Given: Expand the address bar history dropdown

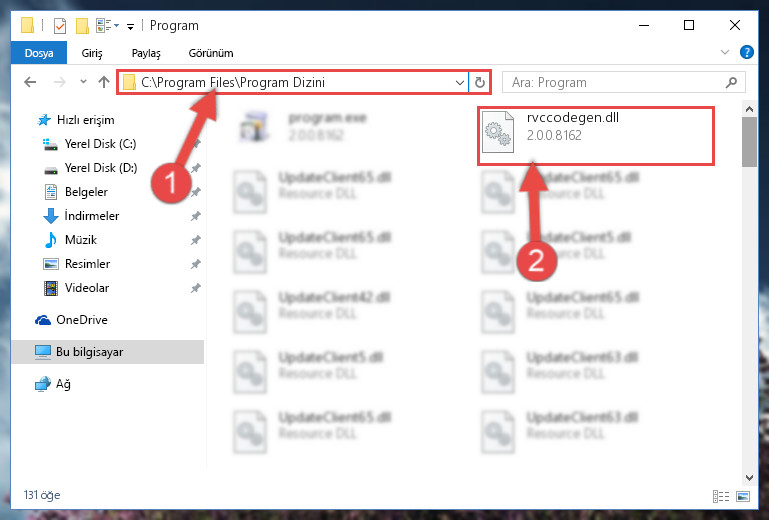Looking at the screenshot, I should pos(460,82).
